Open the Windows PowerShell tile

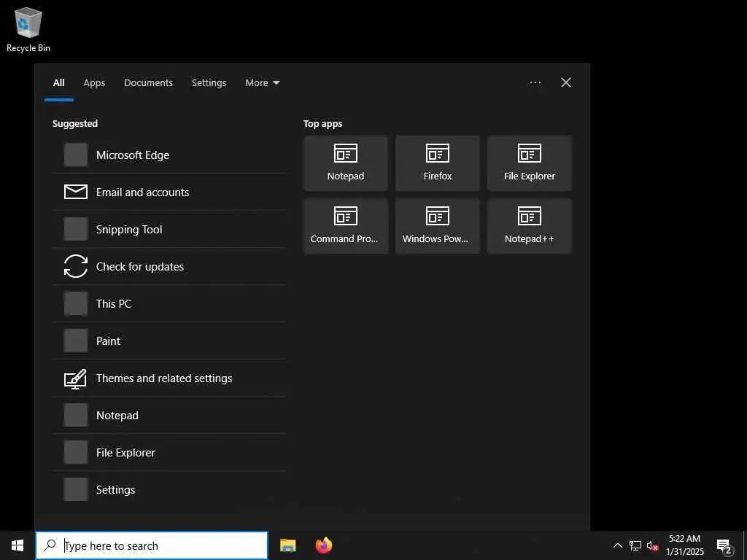[438, 226]
